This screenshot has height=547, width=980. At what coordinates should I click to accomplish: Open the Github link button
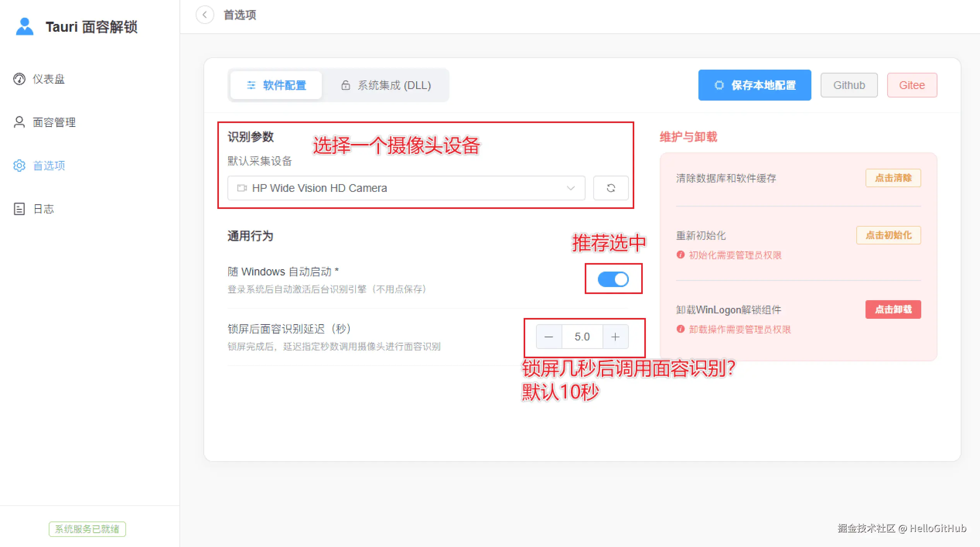[849, 85]
